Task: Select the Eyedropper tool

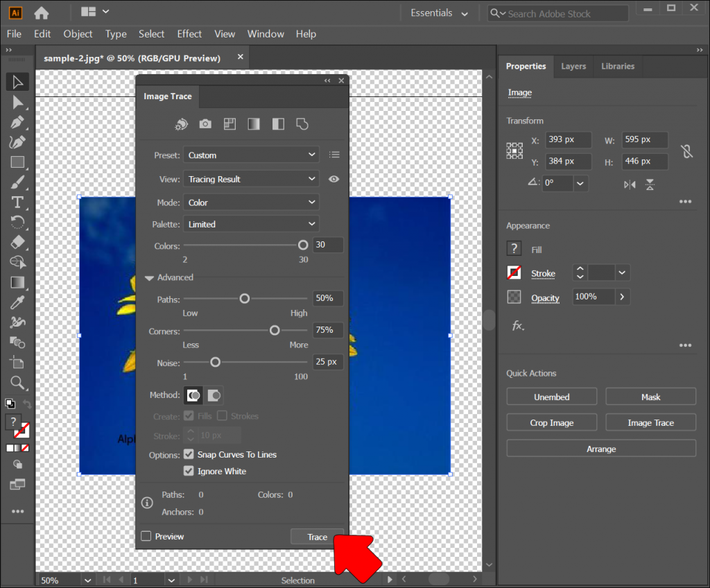Action: [17, 302]
